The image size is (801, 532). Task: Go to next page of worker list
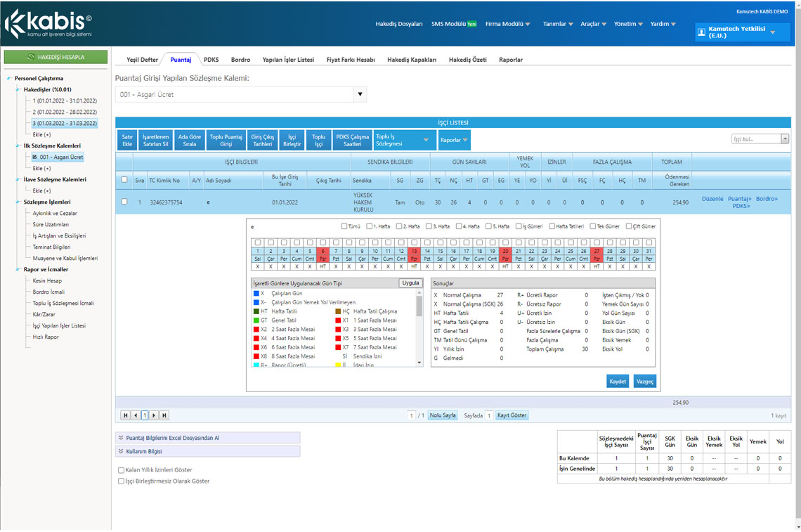pos(154,415)
